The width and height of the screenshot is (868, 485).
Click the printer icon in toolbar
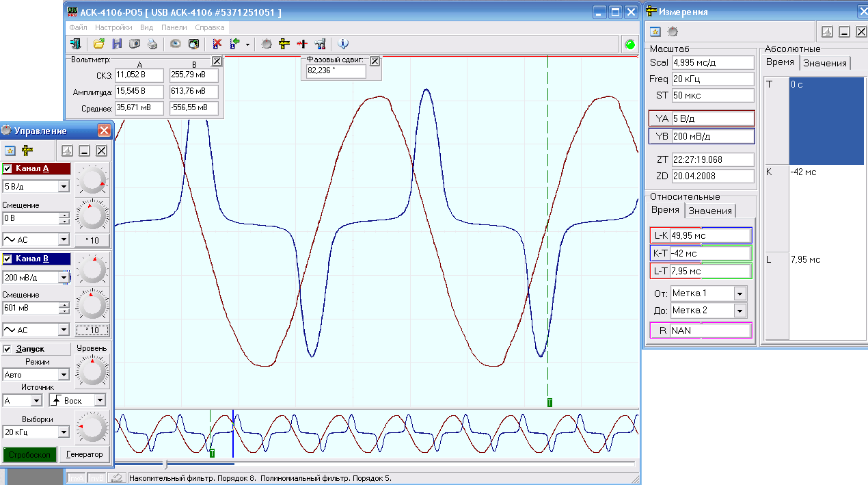coord(152,44)
